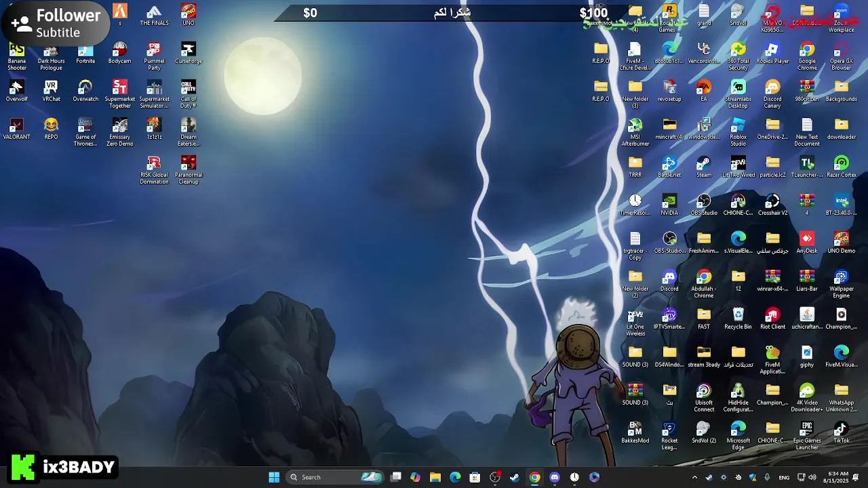The height and width of the screenshot is (488, 868).
Task: Open the THE FINALS desktop shortcut
Action: coord(154,15)
